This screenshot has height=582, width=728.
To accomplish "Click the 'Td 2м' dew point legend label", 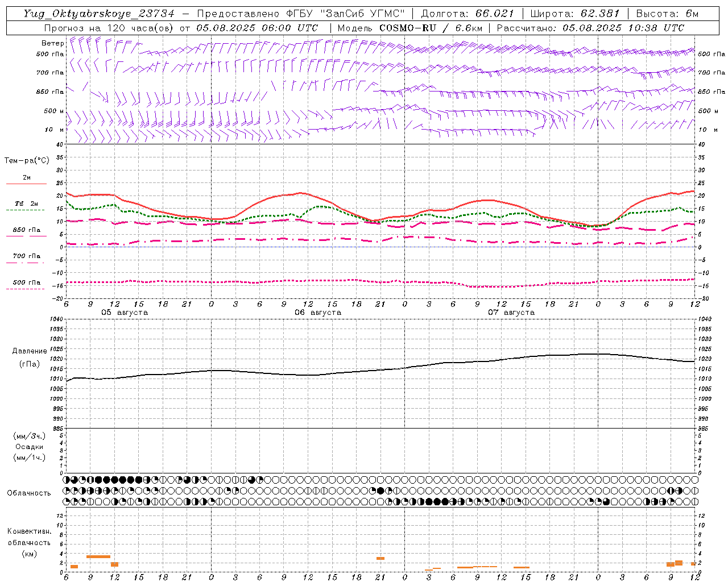I will click(27, 203).
